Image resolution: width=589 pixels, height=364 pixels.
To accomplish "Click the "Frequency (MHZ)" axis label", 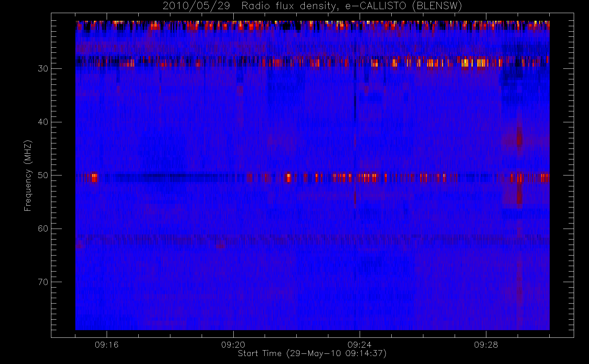I will (x=28, y=175).
